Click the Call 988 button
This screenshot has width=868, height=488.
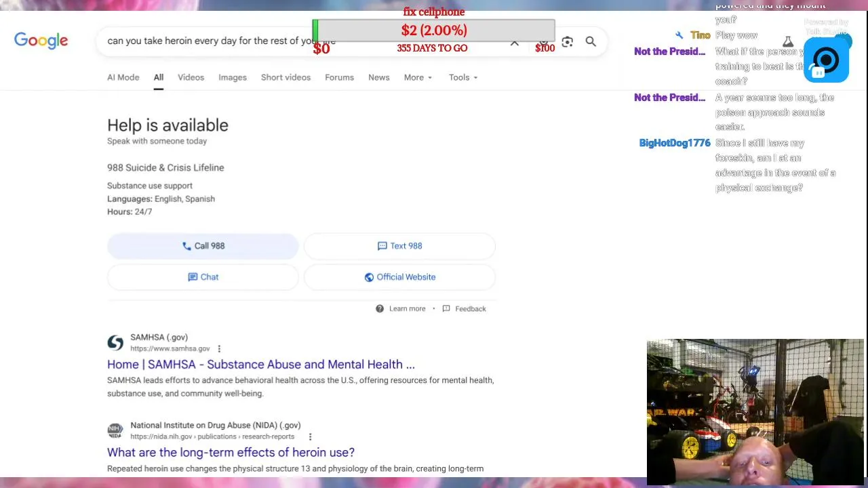click(x=203, y=246)
